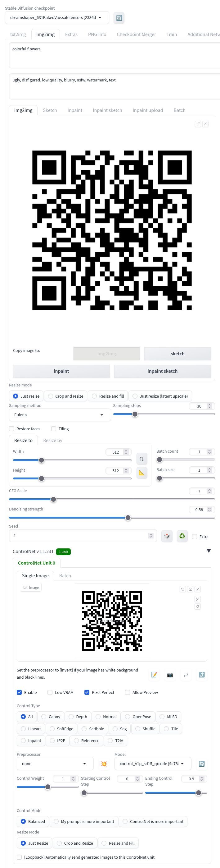Open the Stable Diffusion checkpoint dropdown
This screenshot has height=868, width=220.
57,17
